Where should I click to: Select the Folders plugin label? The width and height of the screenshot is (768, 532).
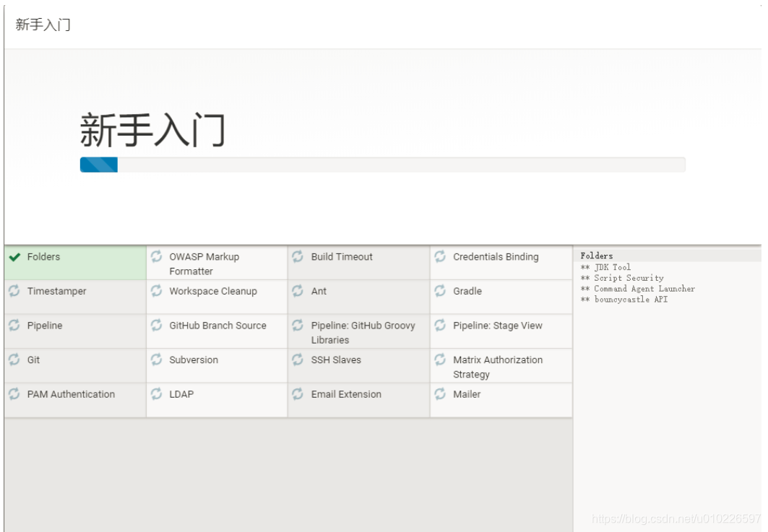click(x=43, y=257)
